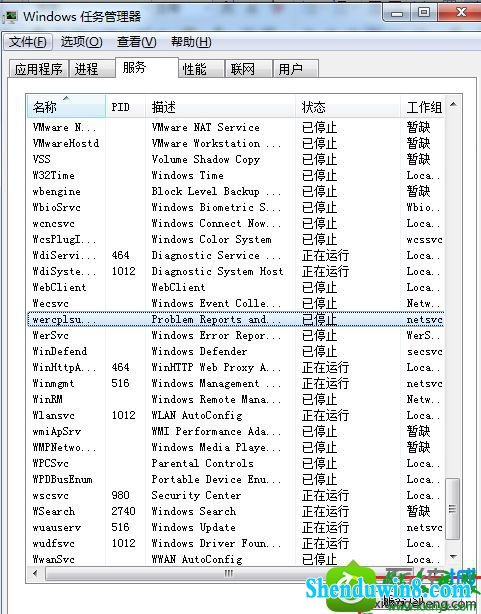The image size is (481, 614).
Task: Select the wmiApSrv service row
Action: (x=236, y=432)
